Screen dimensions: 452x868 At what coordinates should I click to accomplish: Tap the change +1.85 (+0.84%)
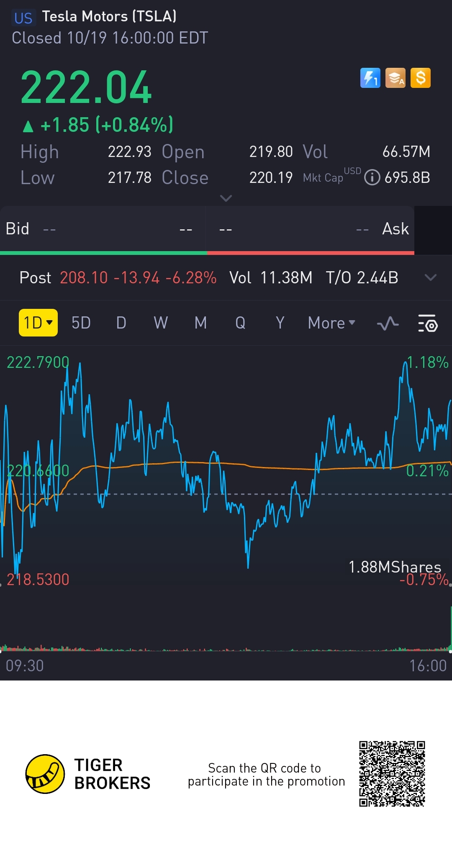click(x=98, y=125)
